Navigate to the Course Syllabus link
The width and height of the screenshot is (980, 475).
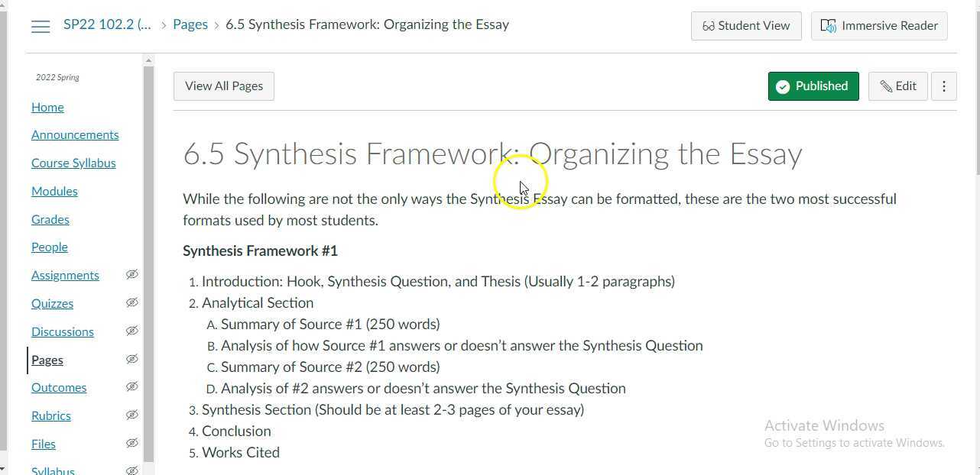[73, 163]
